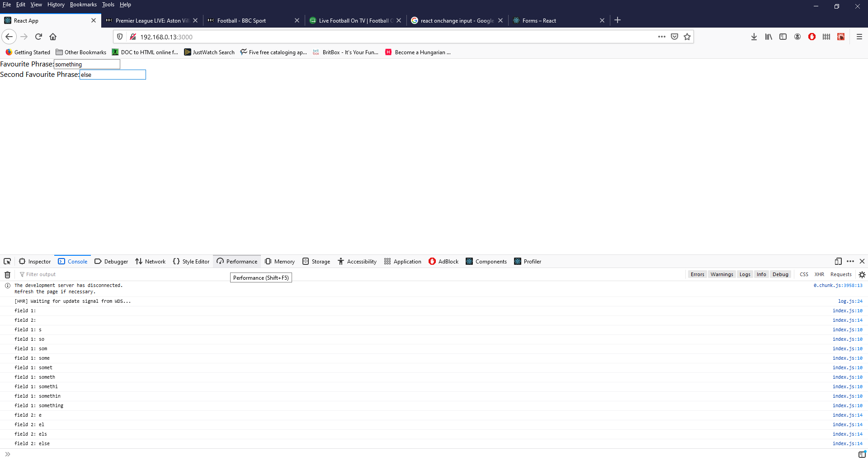The image size is (868, 470).
Task: Click the insecure connection padlock icon
Action: [133, 37]
